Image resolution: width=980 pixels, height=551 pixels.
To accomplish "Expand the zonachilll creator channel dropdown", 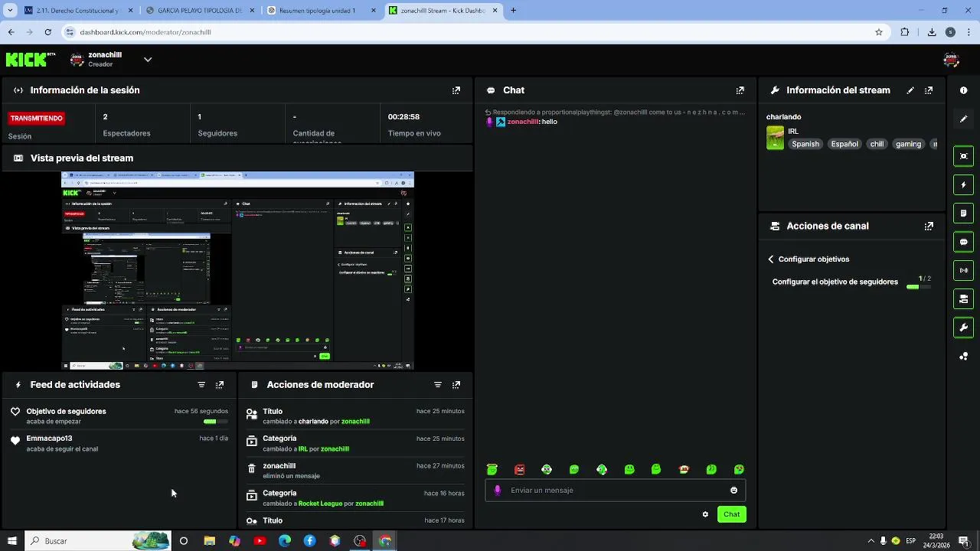I will [148, 60].
